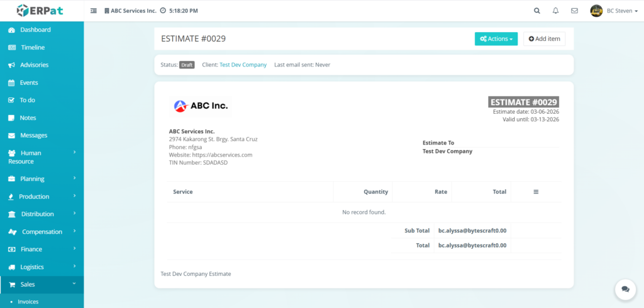Click TIN Number: SDADASD text
Viewport: 644px width, 308px height.
[x=198, y=163]
